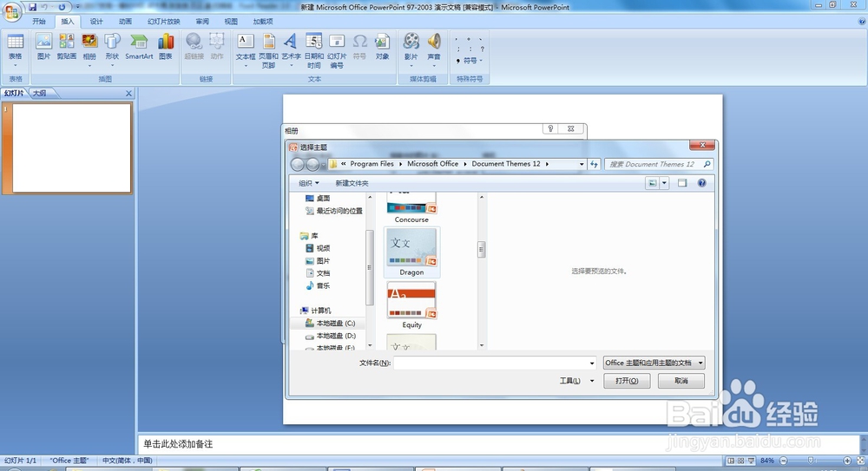
Task: Click zoom slider handle in status bar
Action: click(x=811, y=461)
